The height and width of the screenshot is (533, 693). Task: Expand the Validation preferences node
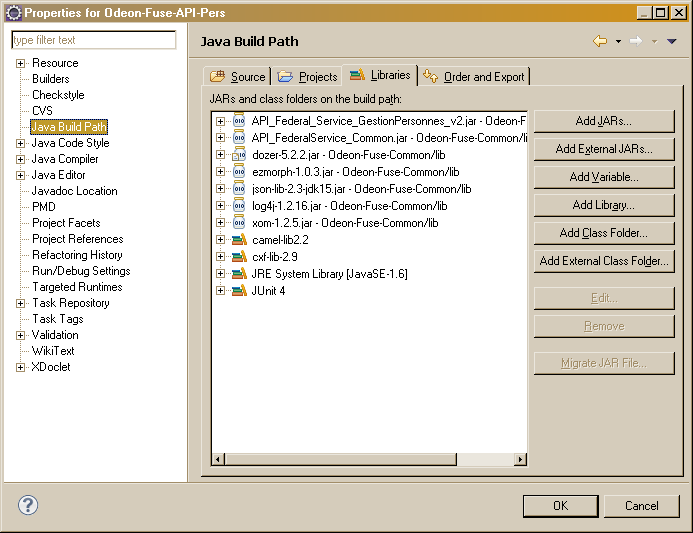pos(21,335)
